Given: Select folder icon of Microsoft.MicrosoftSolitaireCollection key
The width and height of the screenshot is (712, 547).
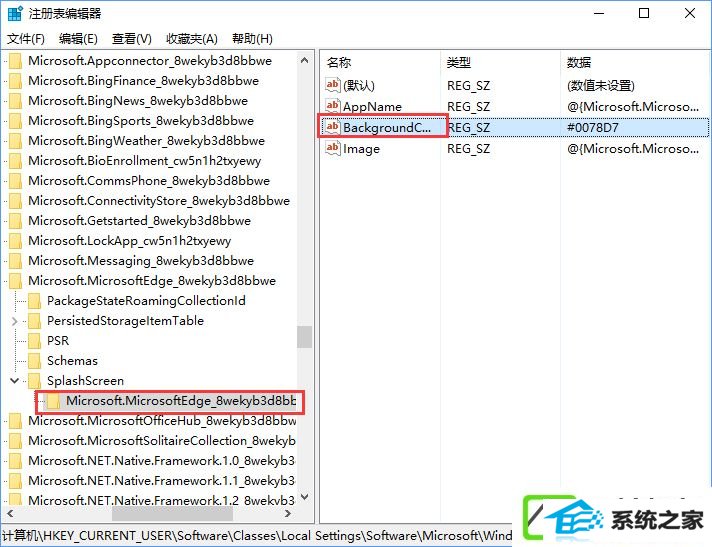Looking at the screenshot, I should coord(15,441).
